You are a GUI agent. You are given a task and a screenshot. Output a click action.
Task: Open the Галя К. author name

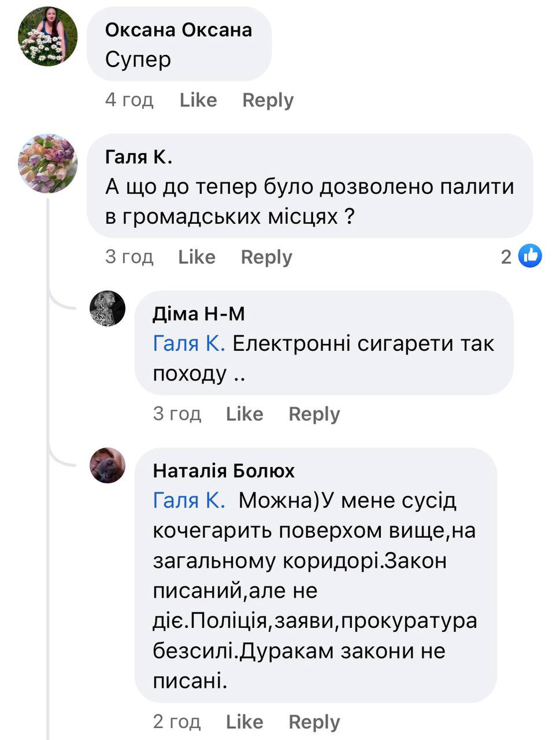[x=139, y=157]
